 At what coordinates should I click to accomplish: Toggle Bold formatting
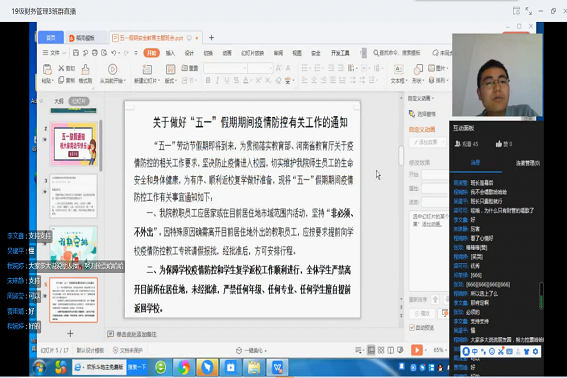(208, 80)
